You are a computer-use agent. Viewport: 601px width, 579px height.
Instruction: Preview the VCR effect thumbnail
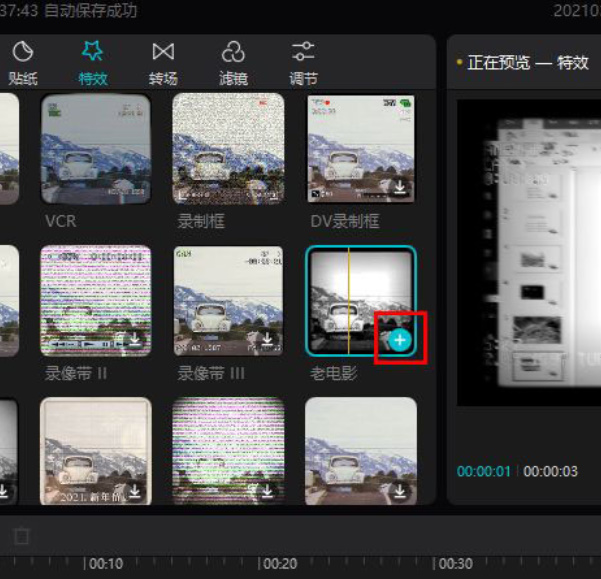[x=96, y=149]
